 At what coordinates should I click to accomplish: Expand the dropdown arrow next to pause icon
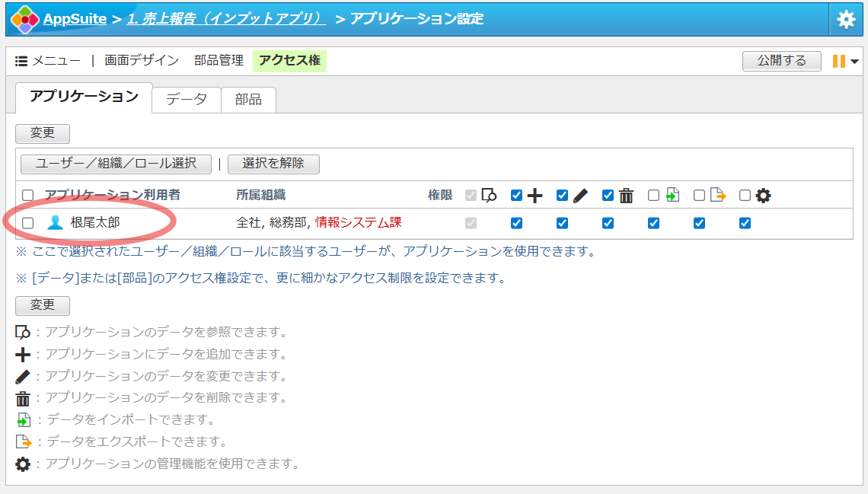coord(855,62)
